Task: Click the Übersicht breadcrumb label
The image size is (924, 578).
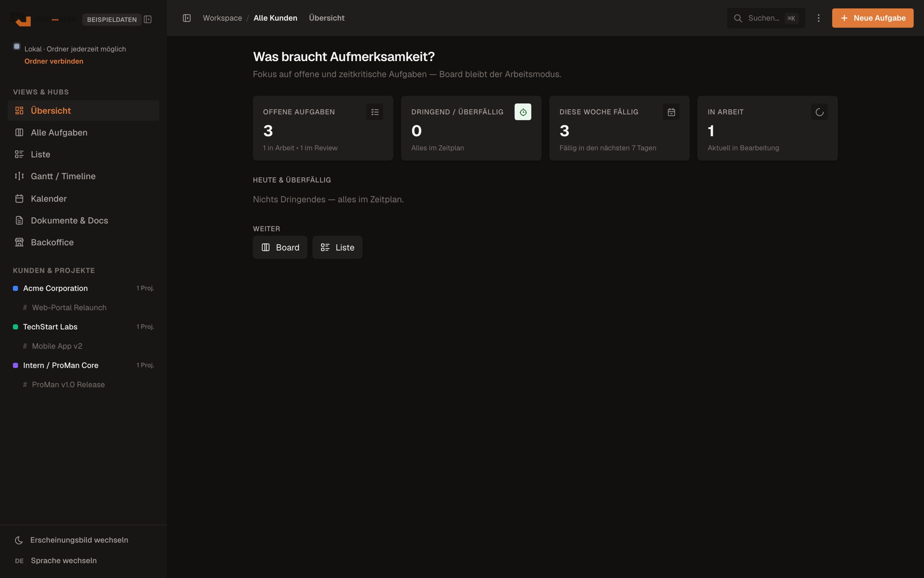Action: point(327,18)
